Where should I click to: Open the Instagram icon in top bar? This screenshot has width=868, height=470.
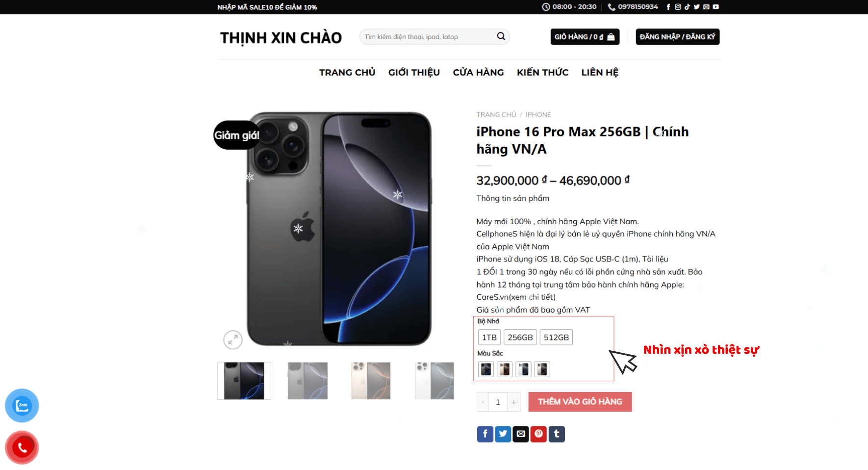(x=678, y=7)
